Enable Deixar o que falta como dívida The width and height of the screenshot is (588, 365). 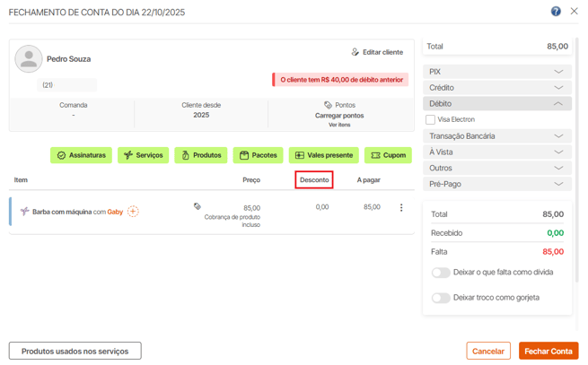coord(441,273)
